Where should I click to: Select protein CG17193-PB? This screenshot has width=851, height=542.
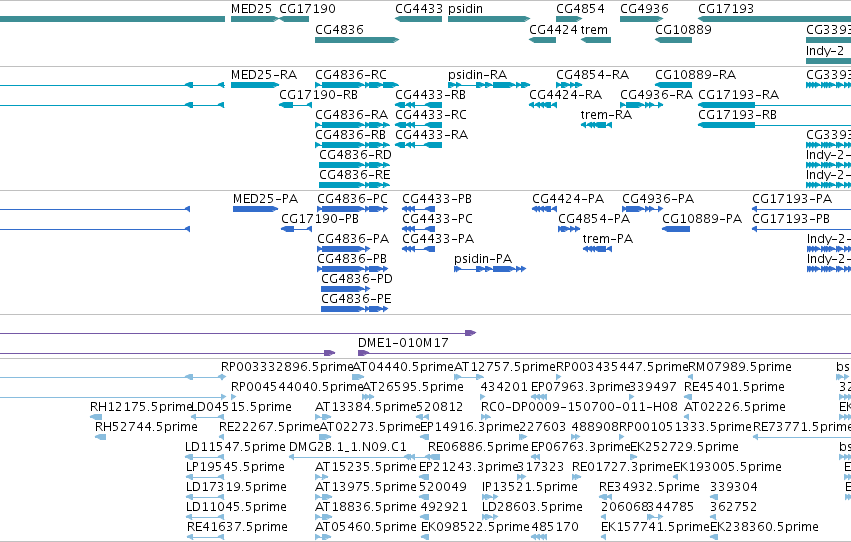[x=791, y=219]
